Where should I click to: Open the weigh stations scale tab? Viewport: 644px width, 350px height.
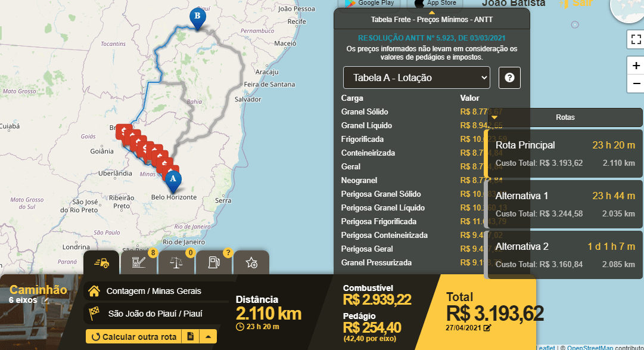[x=176, y=262]
